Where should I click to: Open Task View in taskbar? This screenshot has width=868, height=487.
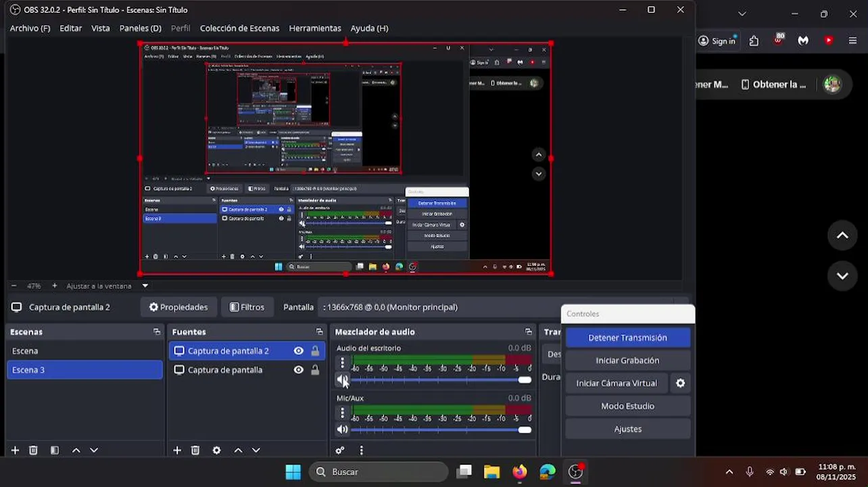coord(464,471)
